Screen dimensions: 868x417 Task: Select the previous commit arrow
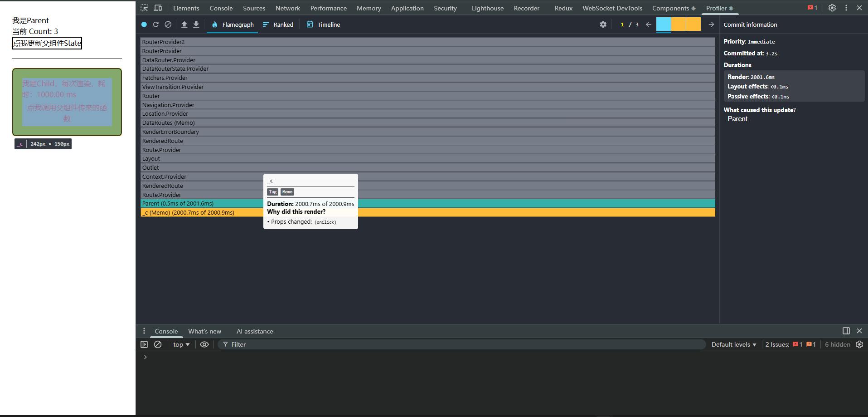(648, 25)
